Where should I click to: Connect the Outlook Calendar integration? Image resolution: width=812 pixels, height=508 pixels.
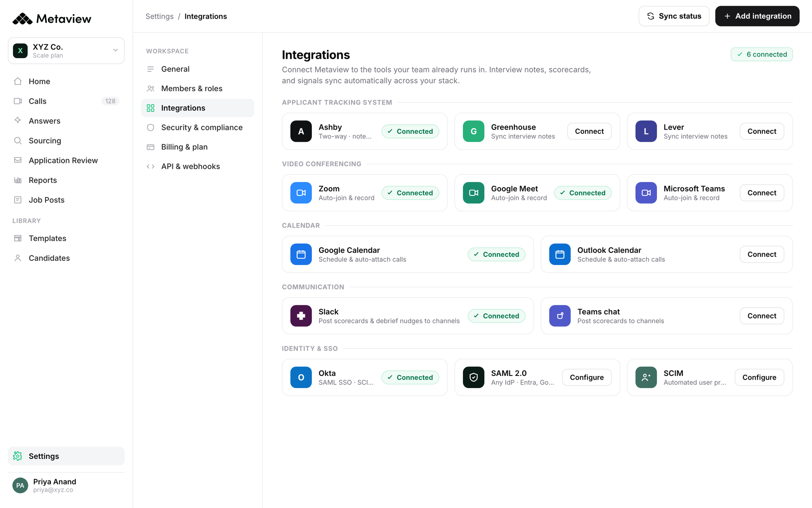click(762, 254)
